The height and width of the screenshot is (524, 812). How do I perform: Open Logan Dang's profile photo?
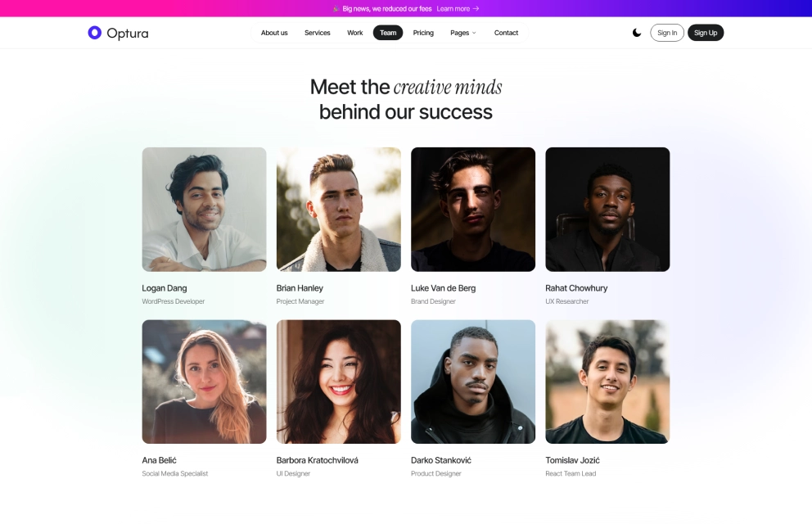coord(204,210)
